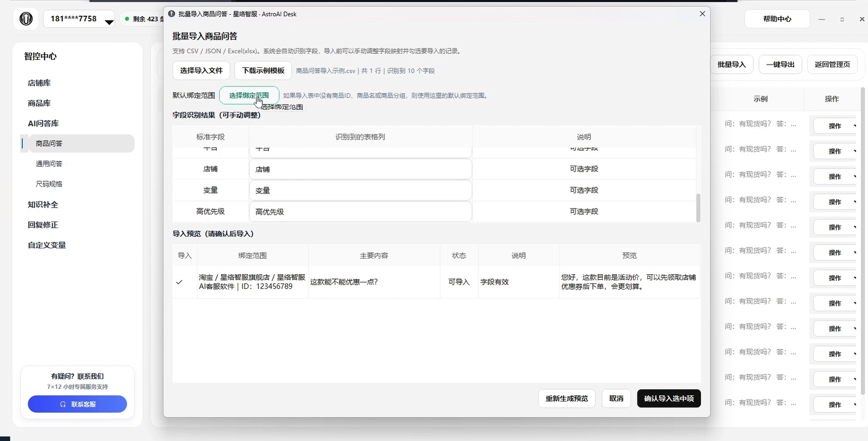This screenshot has height=441, width=868.
Task: Open the account dropdown next to 181****7758
Action: click(109, 22)
